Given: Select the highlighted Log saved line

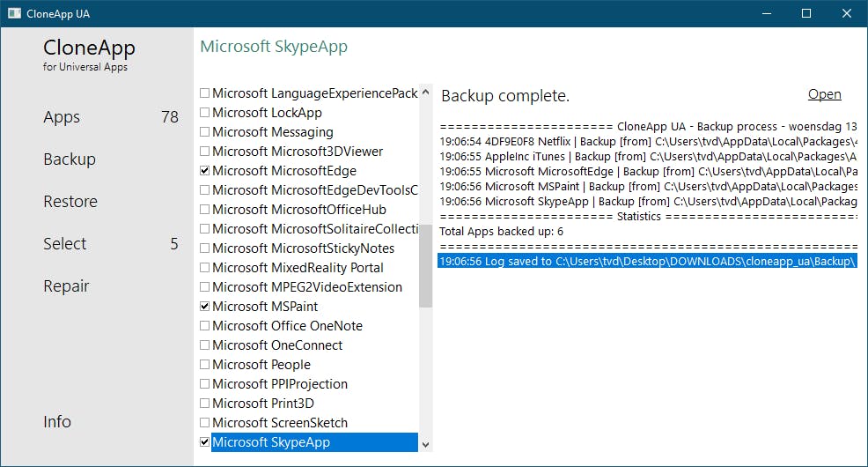Looking at the screenshot, I should pos(647,261).
